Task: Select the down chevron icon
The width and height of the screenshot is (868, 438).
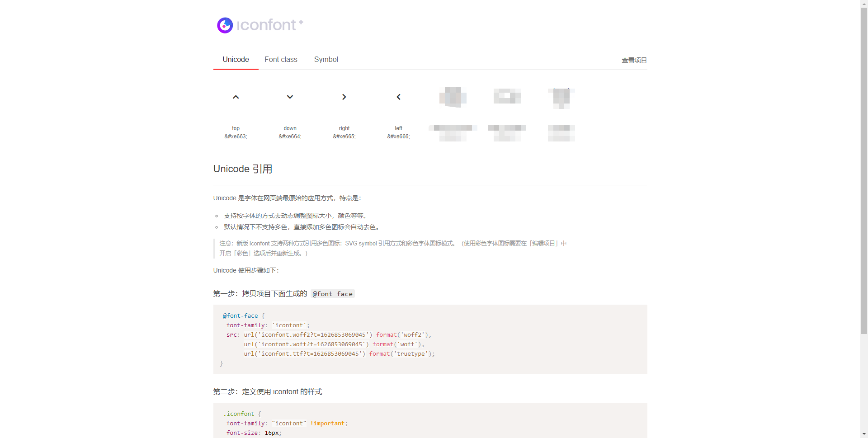Action: pos(290,97)
